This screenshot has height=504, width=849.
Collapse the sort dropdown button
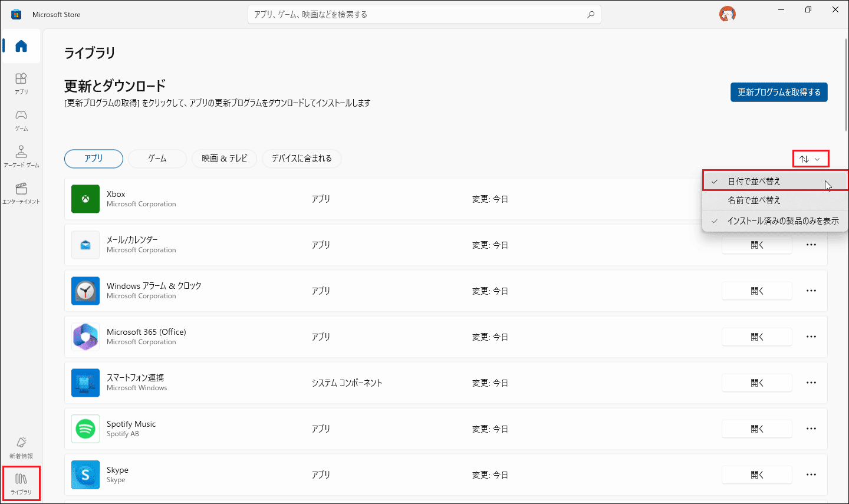[810, 159]
